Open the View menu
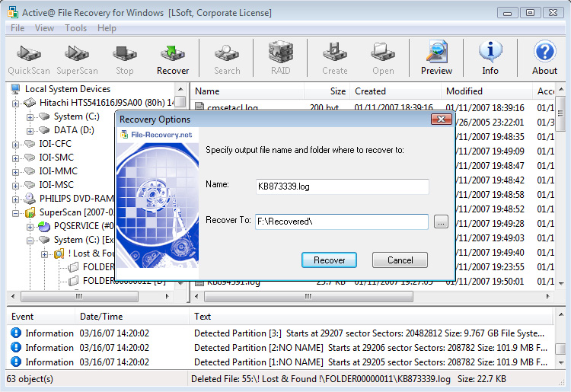The width and height of the screenshot is (571, 392). (44, 28)
